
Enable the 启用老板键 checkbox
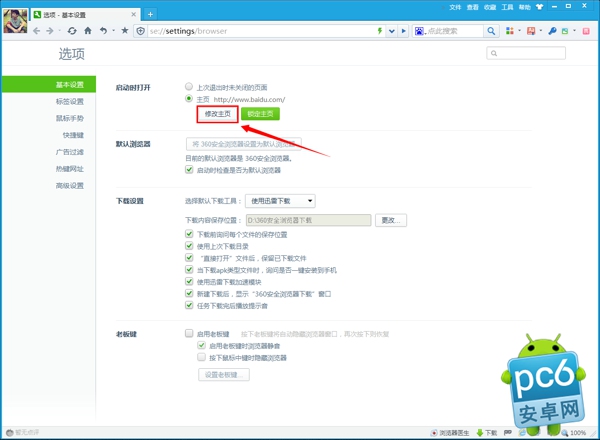tap(190, 333)
